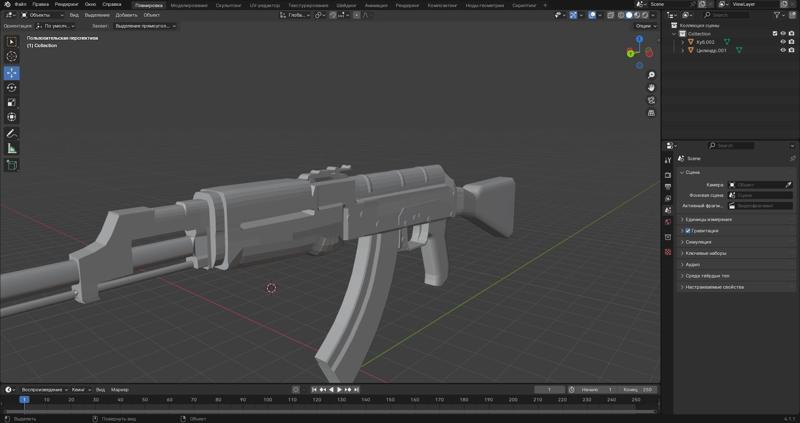Viewport: 800px width, 423px height.
Task: Open the Маркер timeline menu
Action: point(119,389)
